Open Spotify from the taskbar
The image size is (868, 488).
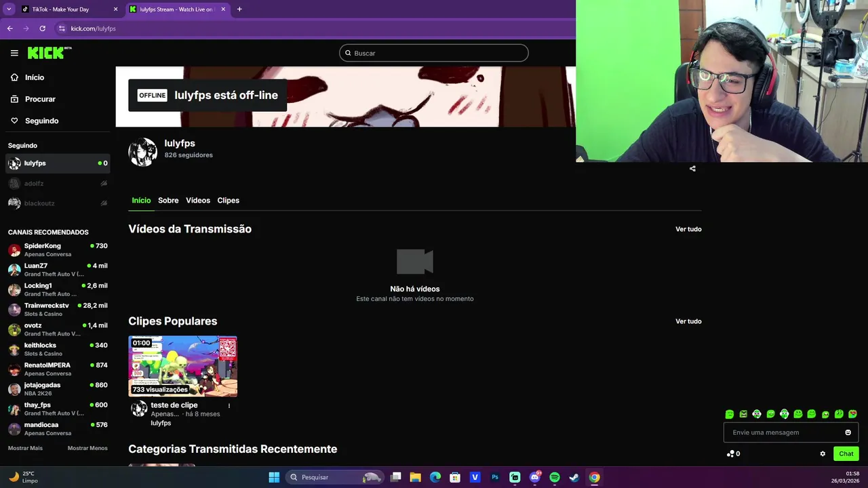(x=555, y=477)
